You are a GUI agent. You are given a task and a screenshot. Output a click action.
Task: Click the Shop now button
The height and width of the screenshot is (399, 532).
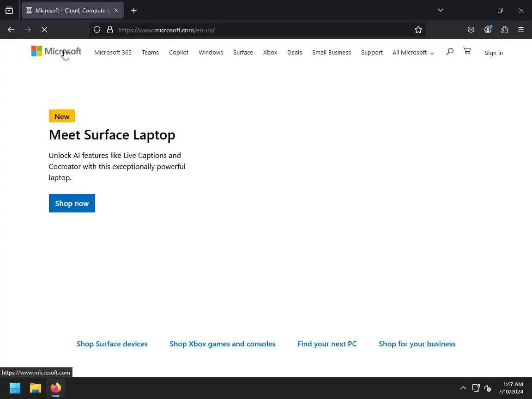point(72,203)
